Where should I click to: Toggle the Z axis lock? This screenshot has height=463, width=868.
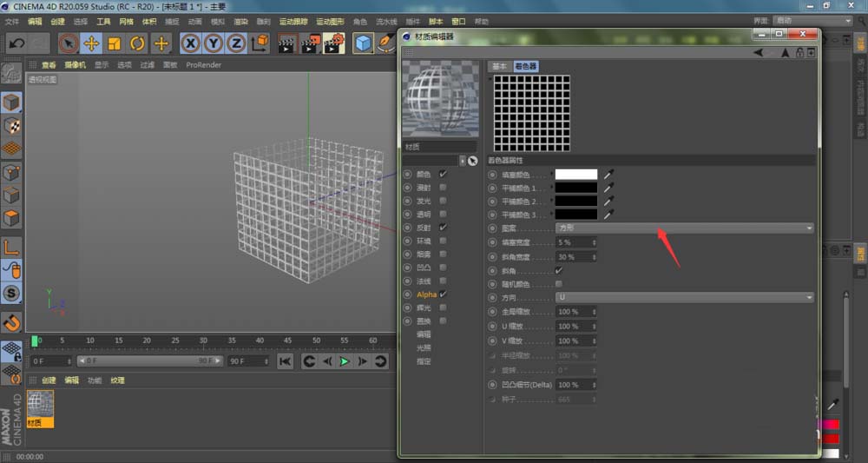coord(236,43)
